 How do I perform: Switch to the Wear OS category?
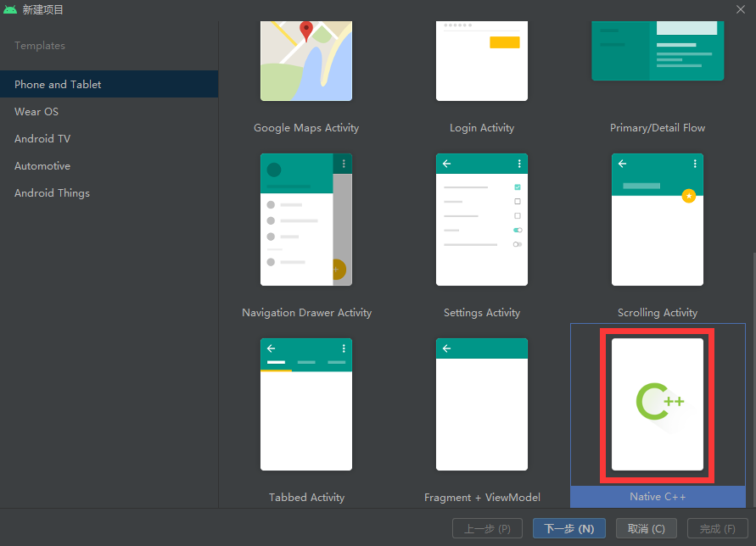[x=36, y=111]
